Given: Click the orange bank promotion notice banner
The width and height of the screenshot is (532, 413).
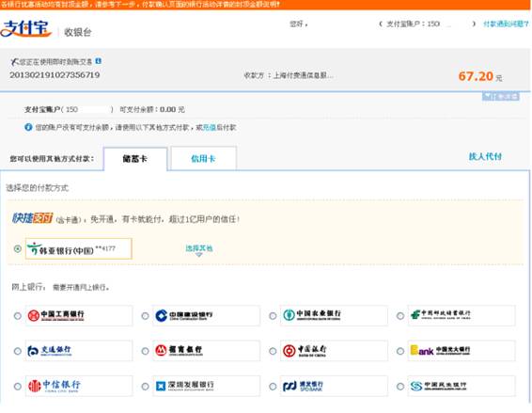Looking at the screenshot, I should point(266,5).
